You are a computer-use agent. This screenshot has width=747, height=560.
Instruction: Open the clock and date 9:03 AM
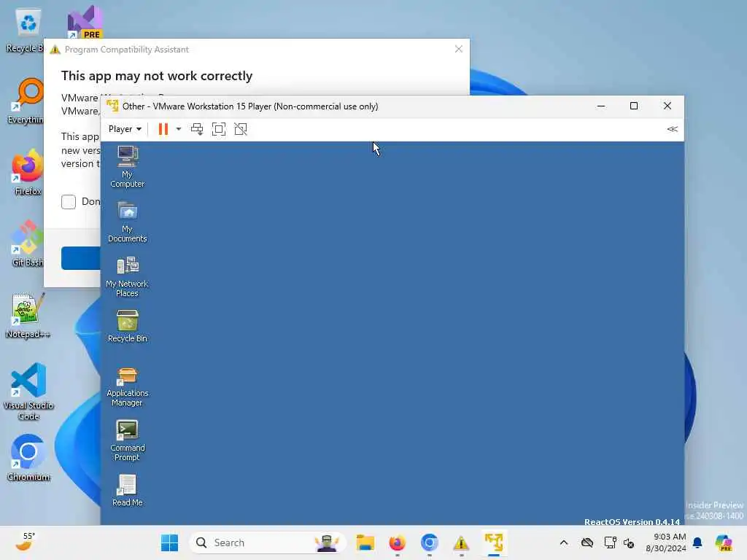click(x=665, y=542)
